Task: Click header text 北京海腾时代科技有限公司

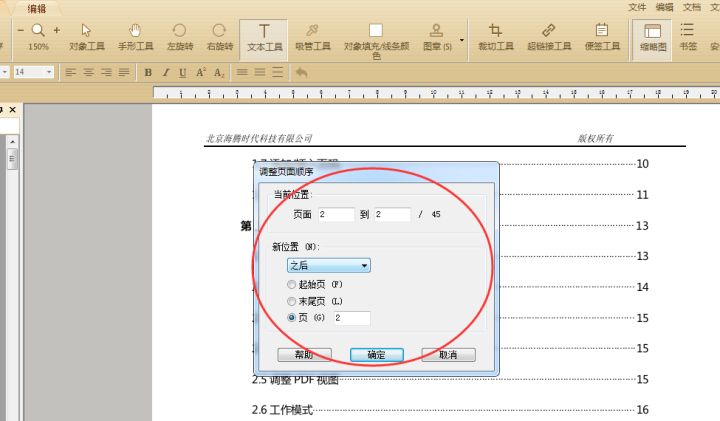Action: (259, 138)
